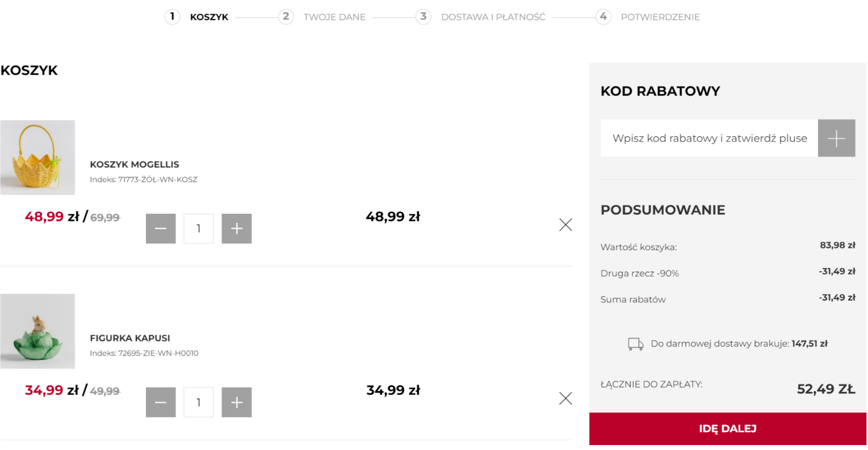The image size is (868, 450).
Task: Increase quantity of Figurka Kapusi
Action: pos(237,402)
